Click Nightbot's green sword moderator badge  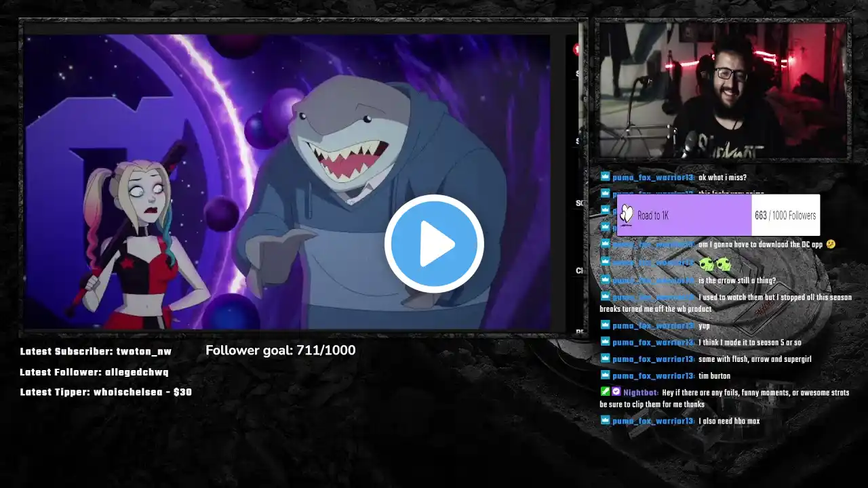click(x=605, y=391)
